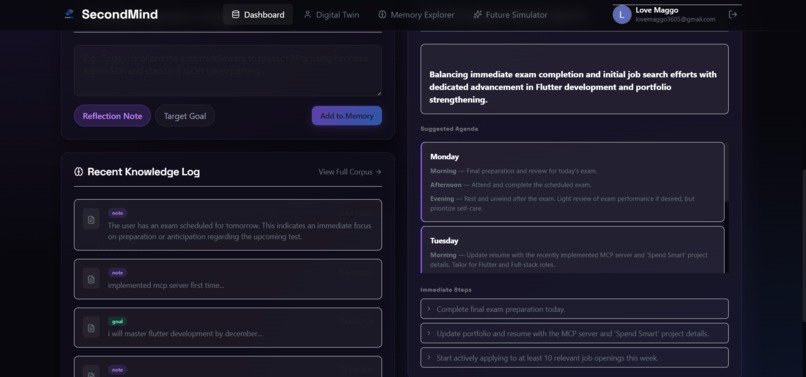Click the logout icon
Viewport: 806px width, 377px height.
click(x=733, y=14)
